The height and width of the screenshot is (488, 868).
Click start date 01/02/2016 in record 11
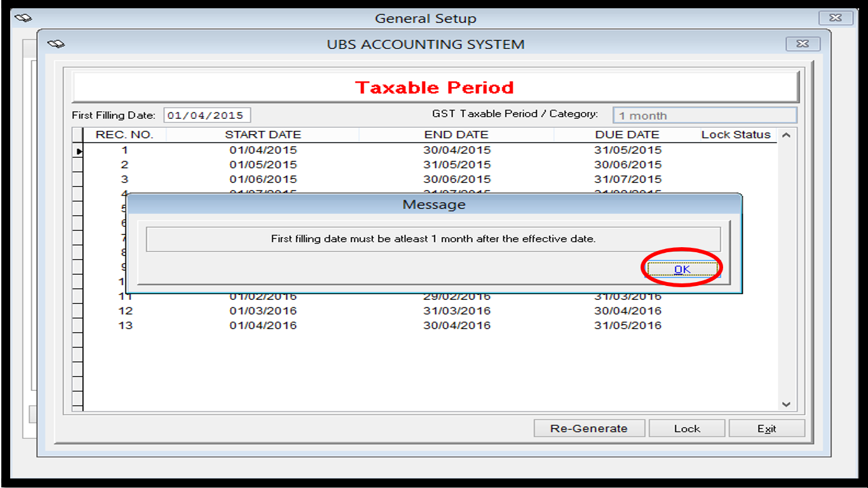pyautogui.click(x=263, y=297)
